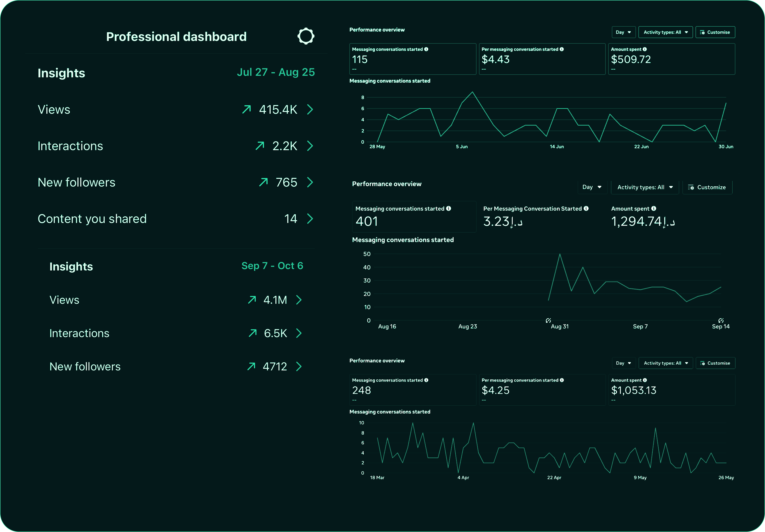Click info icon beside $1,053.13 Amount spent
This screenshot has height=532, width=765.
645,380
